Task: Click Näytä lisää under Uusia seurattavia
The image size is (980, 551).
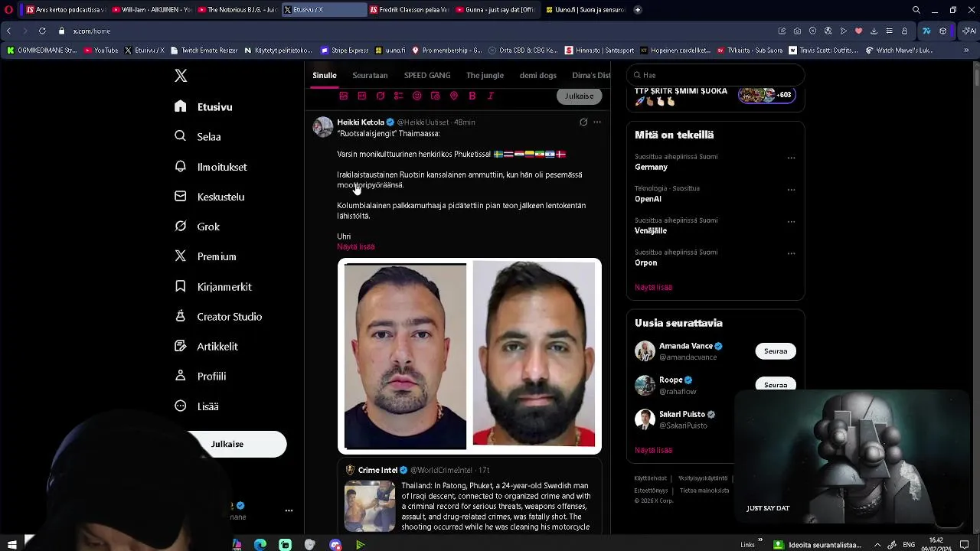Action: tap(653, 450)
